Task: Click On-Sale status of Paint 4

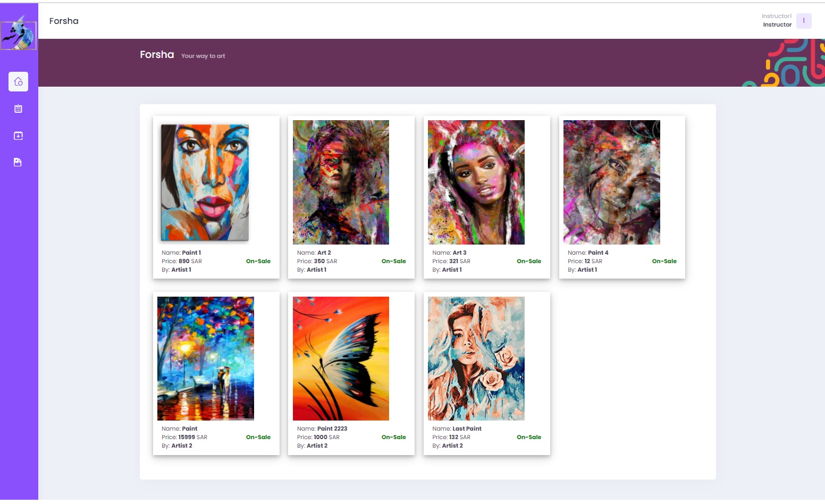Action: click(x=664, y=261)
